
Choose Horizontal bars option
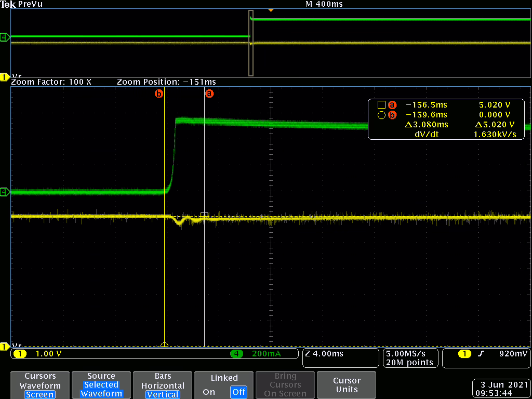pyautogui.click(x=163, y=385)
